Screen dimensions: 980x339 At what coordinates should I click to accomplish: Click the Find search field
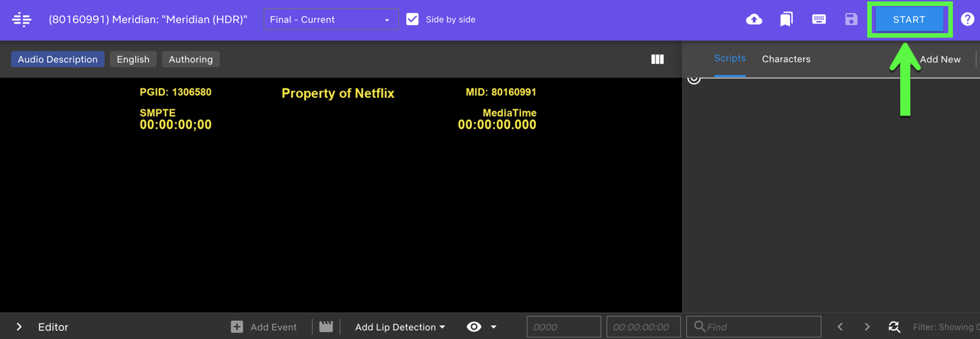coord(754,327)
